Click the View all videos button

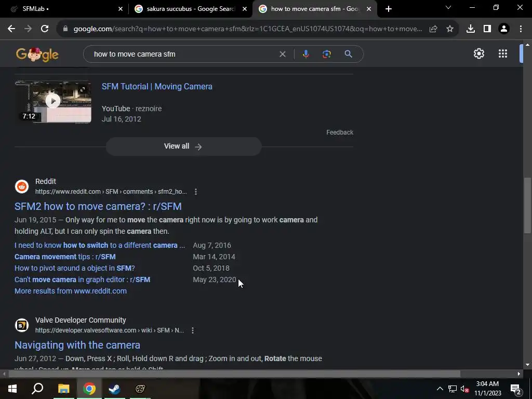pyautogui.click(x=183, y=146)
